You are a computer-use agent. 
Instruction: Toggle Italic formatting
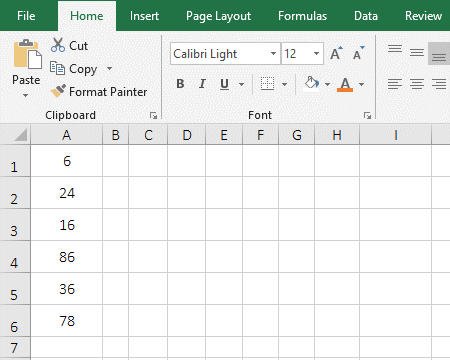[202, 84]
